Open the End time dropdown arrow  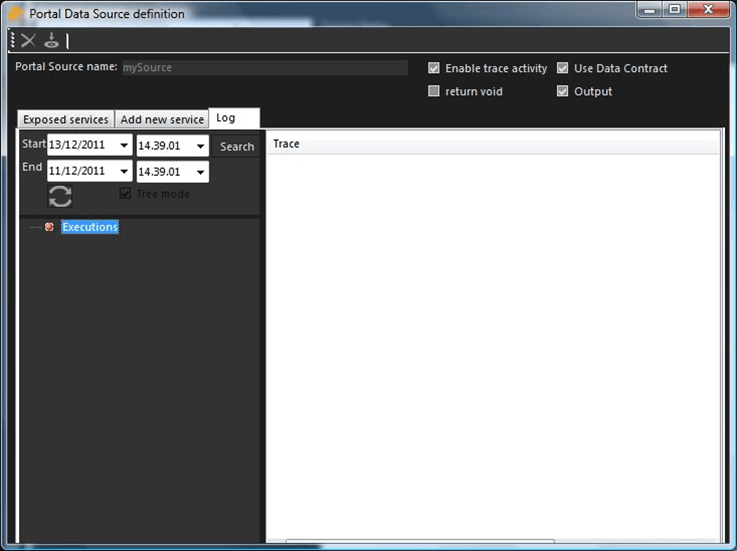[200, 172]
